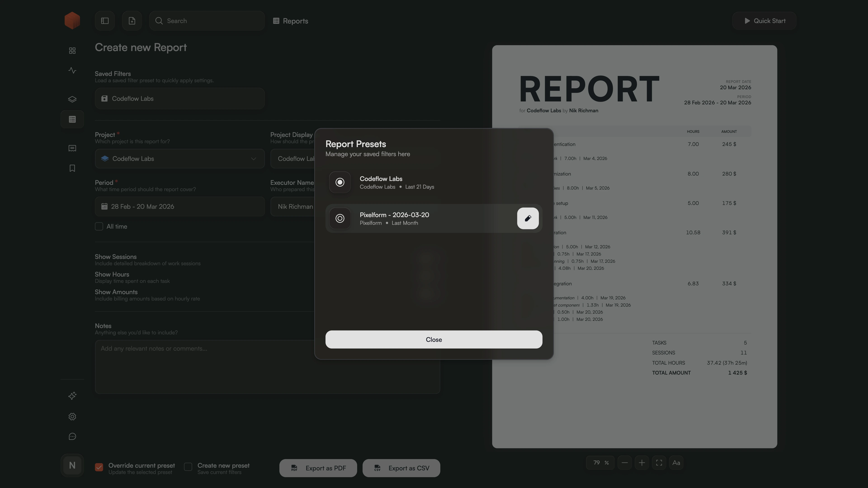Open the Dashboard grid icon in sidebar

click(72, 50)
